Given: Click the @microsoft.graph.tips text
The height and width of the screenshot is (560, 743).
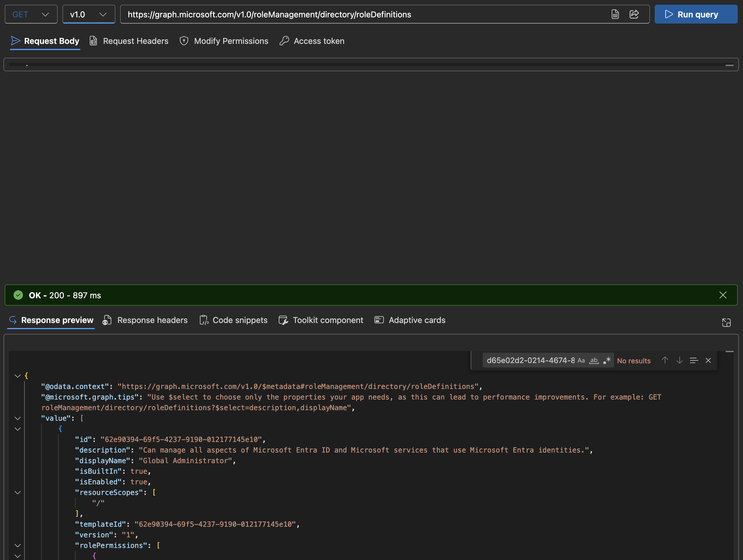Looking at the screenshot, I should point(351,402).
